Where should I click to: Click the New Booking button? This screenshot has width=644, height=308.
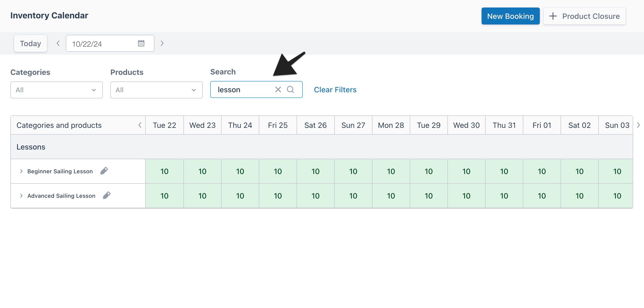[510, 16]
